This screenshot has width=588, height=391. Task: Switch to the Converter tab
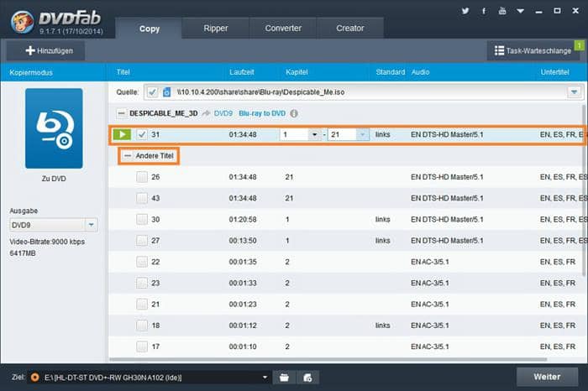[x=283, y=29]
